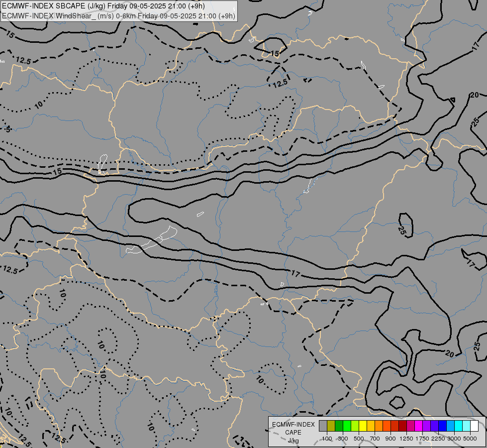Click the legend value 300
The image size is (487, 448).
pos(343,439)
